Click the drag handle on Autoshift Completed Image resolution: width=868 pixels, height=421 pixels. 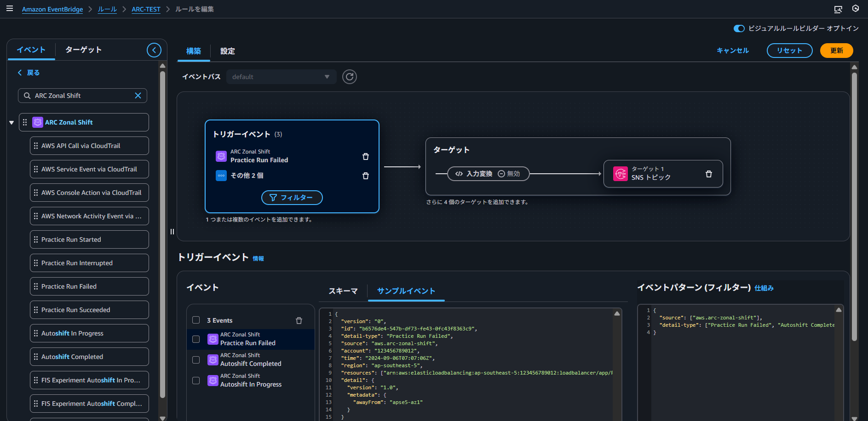coord(36,357)
